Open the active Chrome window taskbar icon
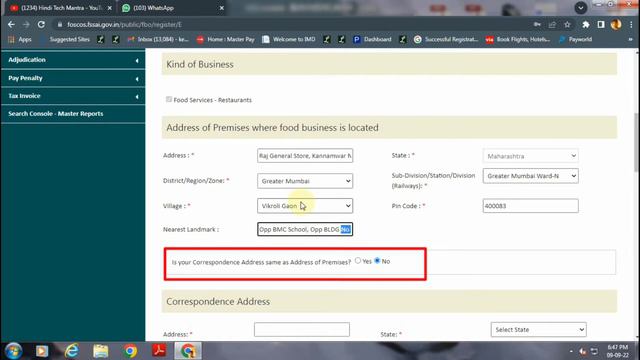 188,351
